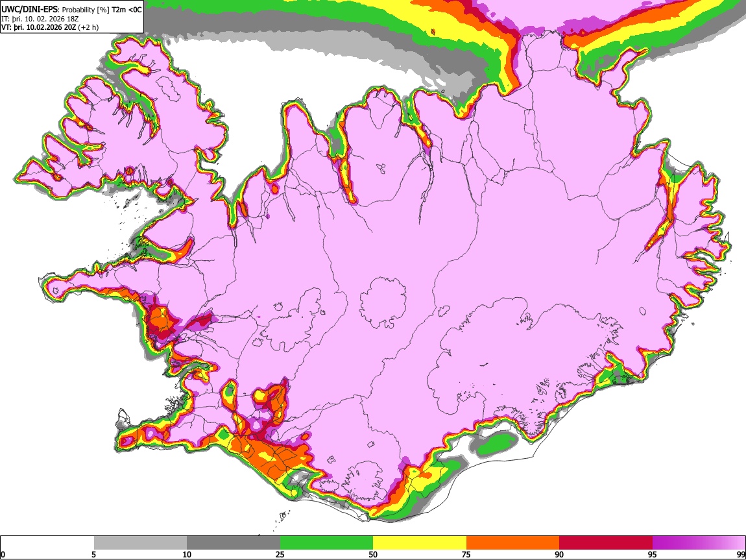Click the green 25–50% legend swatch
Screen dimensions: 746x560
click(326, 543)
